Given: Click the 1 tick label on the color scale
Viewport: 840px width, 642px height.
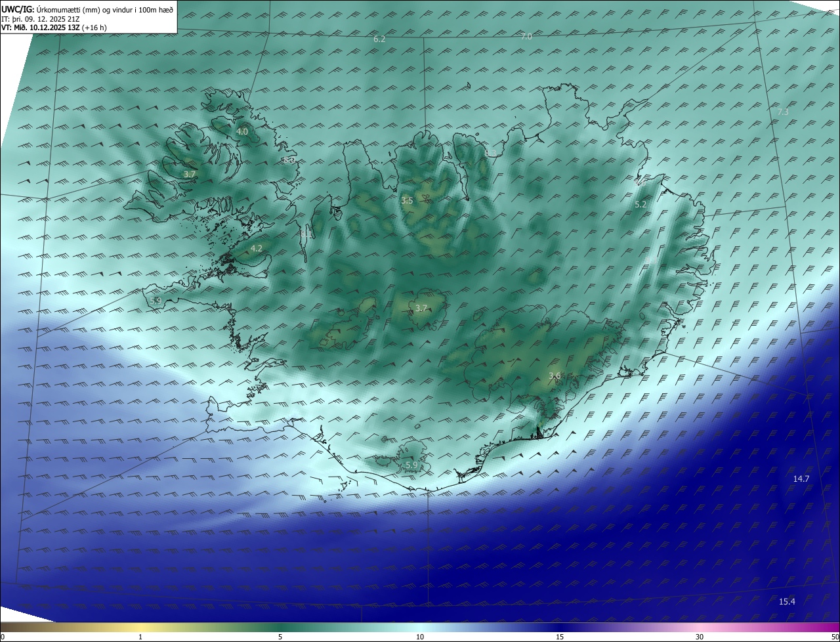Looking at the screenshot, I should (x=140, y=637).
